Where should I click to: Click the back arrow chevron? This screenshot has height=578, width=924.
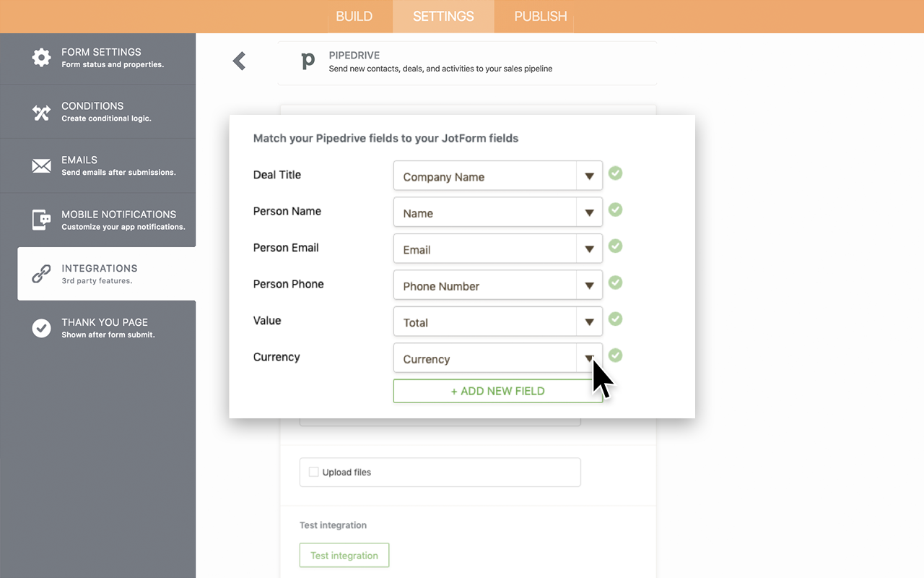pyautogui.click(x=240, y=61)
